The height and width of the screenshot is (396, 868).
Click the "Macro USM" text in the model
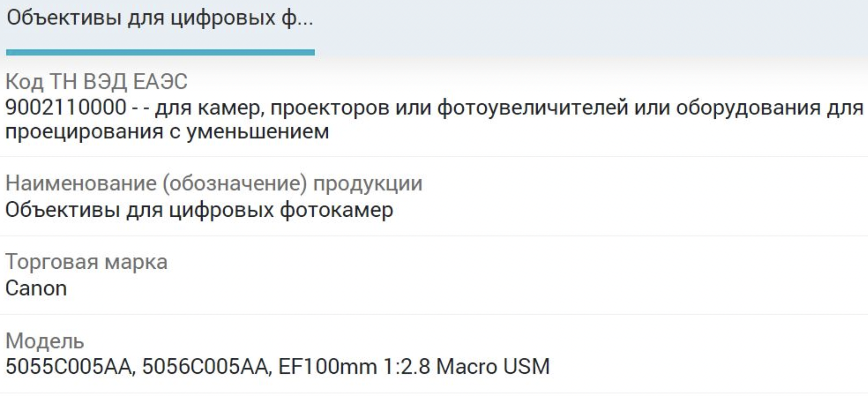click(x=493, y=366)
